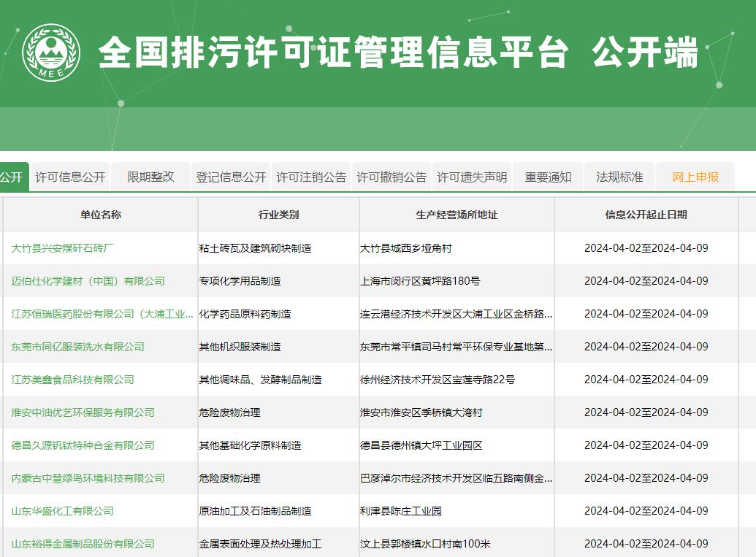Open 山东华盛化工有限公司 link
Screen dimensions: 756x557
[x=62, y=511]
